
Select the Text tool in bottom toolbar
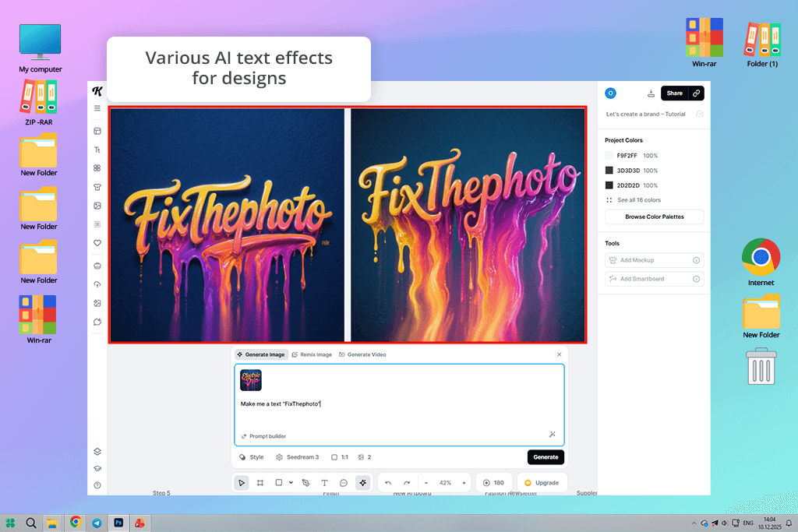(324, 483)
